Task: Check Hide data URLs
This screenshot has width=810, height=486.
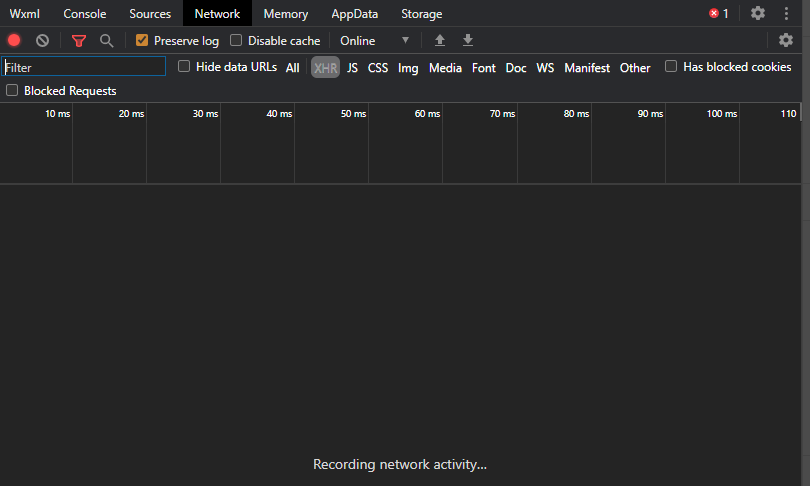Action: (x=184, y=66)
